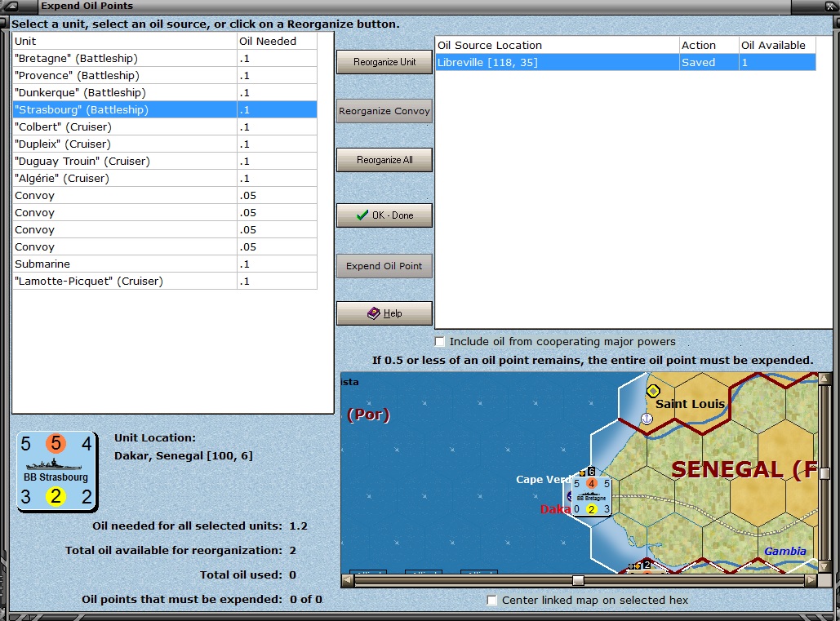Click the Reorganize Convoy button

coord(384,111)
